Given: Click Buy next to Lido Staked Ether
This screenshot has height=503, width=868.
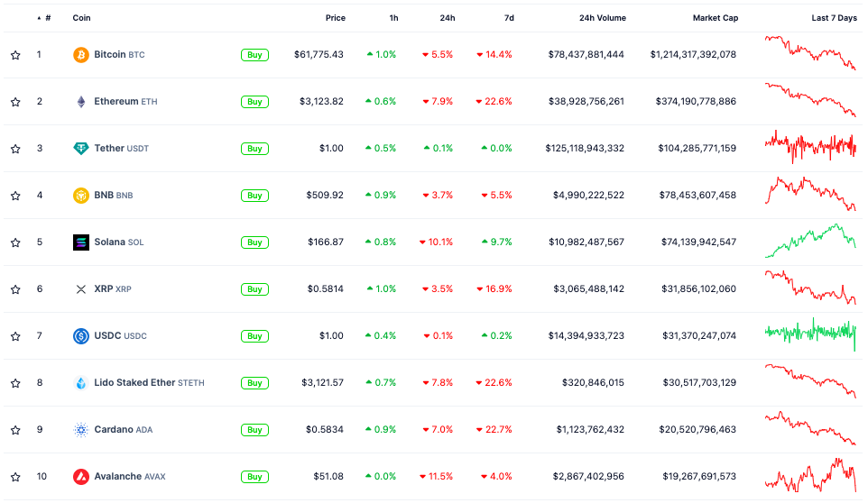Looking at the screenshot, I should tap(254, 383).
